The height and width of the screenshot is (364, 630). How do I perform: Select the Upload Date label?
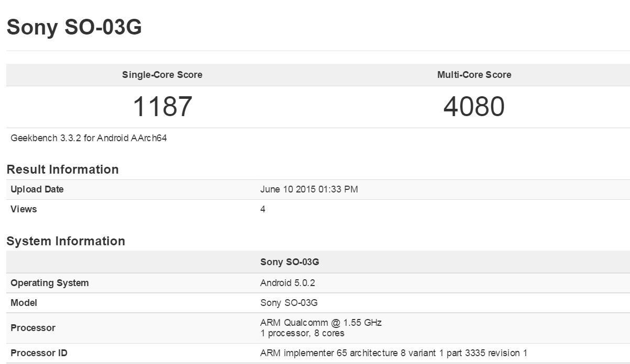(37, 189)
